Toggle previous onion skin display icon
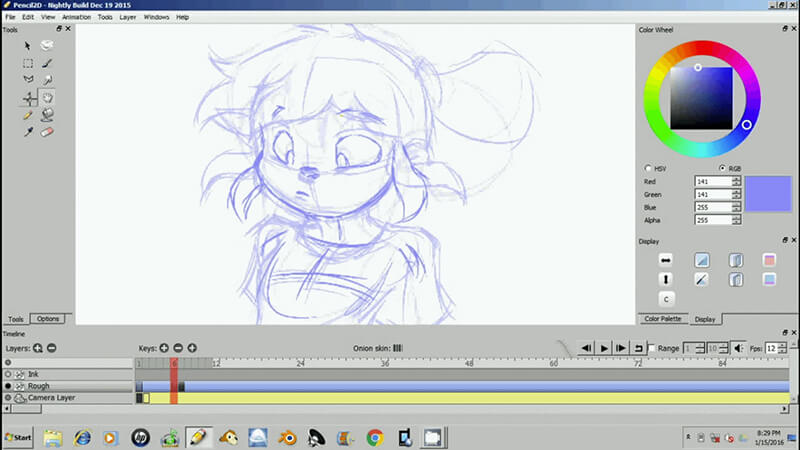This screenshot has height=450, width=800. (x=735, y=260)
